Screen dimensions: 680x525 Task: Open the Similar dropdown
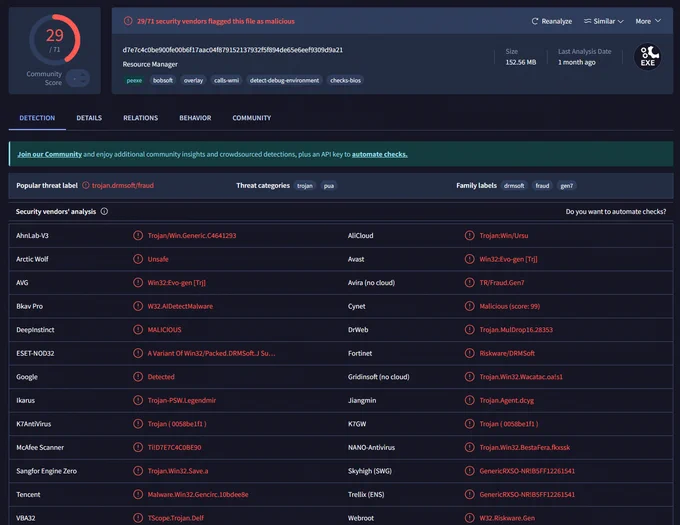point(603,21)
